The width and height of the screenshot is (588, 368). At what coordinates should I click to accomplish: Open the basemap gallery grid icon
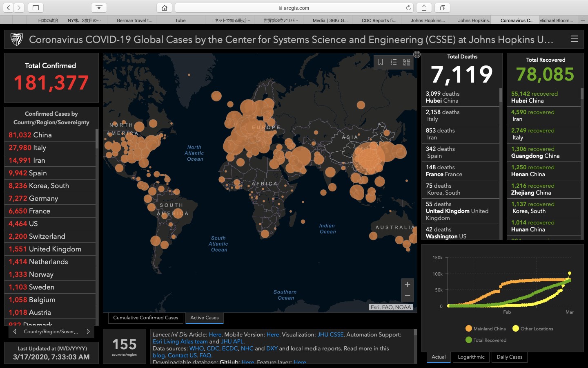click(x=407, y=62)
